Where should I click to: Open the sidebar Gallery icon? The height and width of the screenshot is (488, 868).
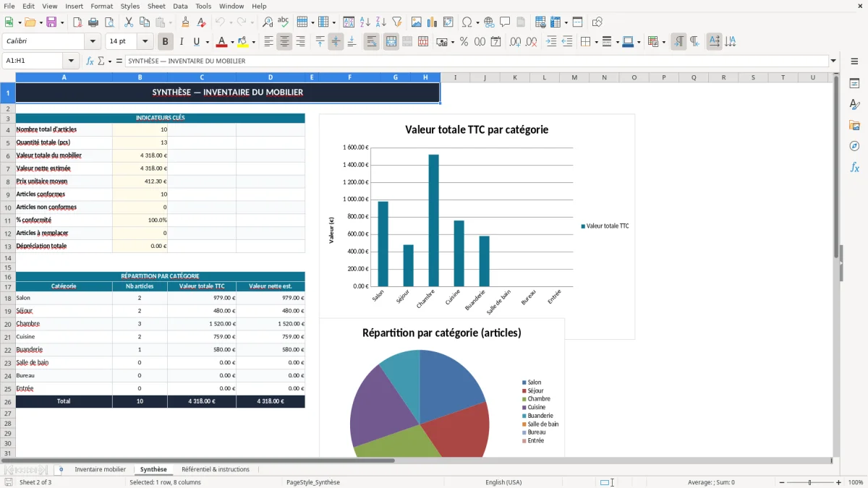click(x=854, y=126)
